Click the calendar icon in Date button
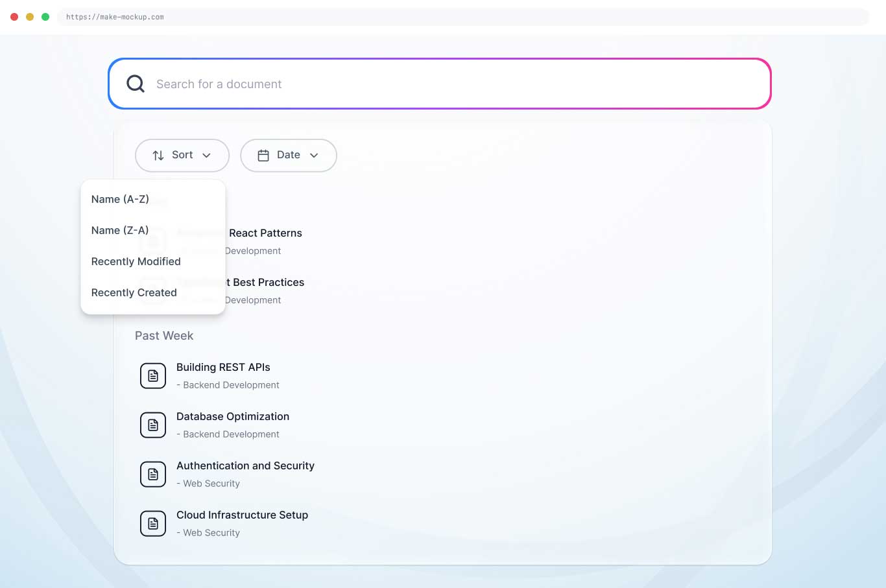This screenshot has width=886, height=588. pos(263,156)
